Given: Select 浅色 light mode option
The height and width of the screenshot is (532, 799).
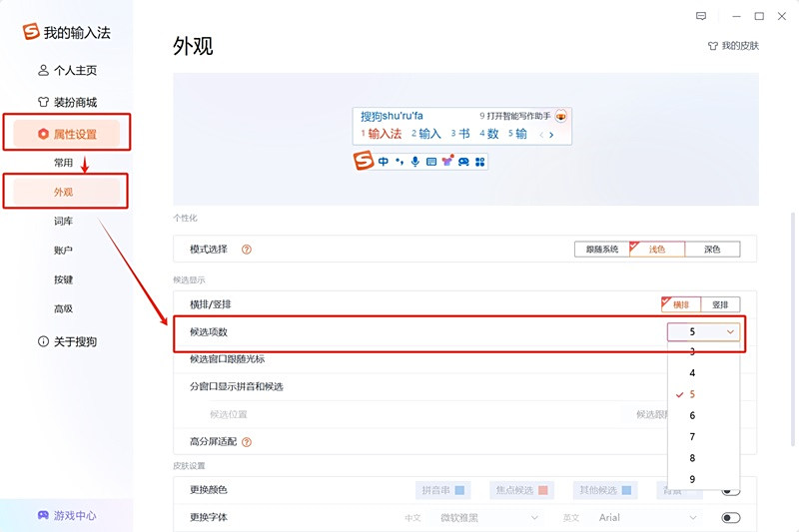Looking at the screenshot, I should tap(657, 249).
